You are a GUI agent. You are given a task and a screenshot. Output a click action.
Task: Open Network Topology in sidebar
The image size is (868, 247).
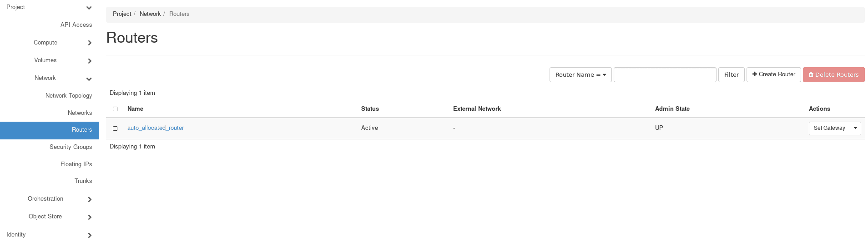coord(68,96)
